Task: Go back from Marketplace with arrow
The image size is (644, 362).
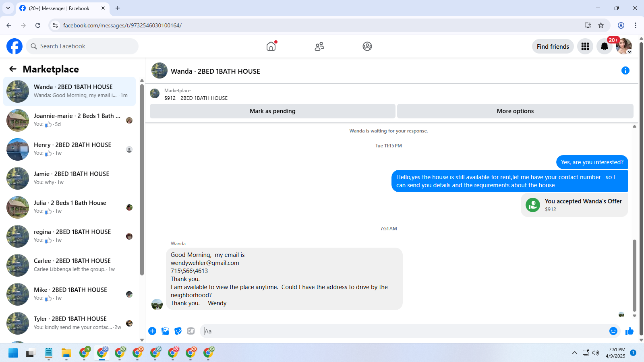Action: click(13, 69)
